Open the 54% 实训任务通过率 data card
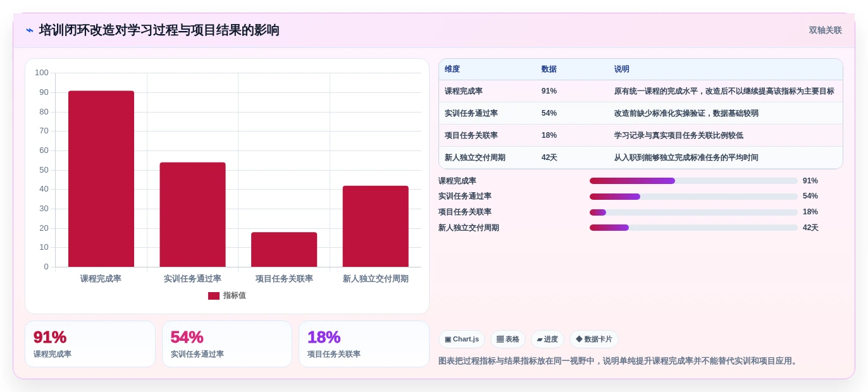The height and width of the screenshot is (392, 868). [x=227, y=344]
